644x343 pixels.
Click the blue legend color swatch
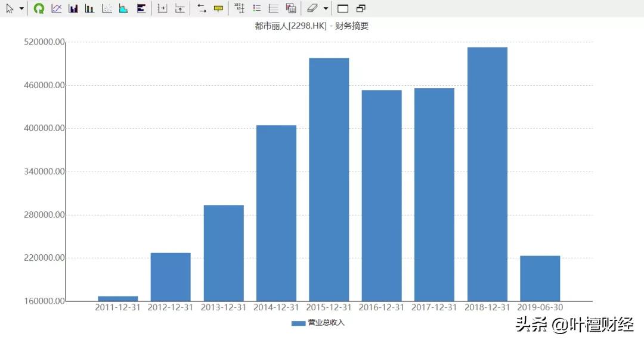pyautogui.click(x=299, y=323)
